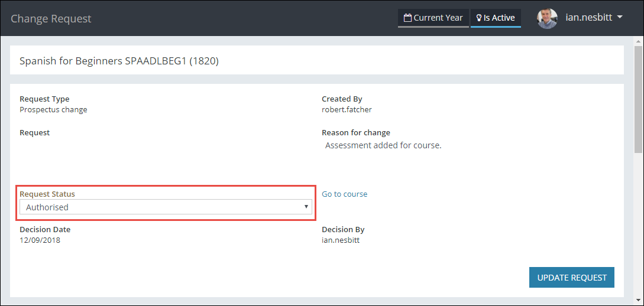
Task: Click the user avatar photo
Action: (547, 18)
